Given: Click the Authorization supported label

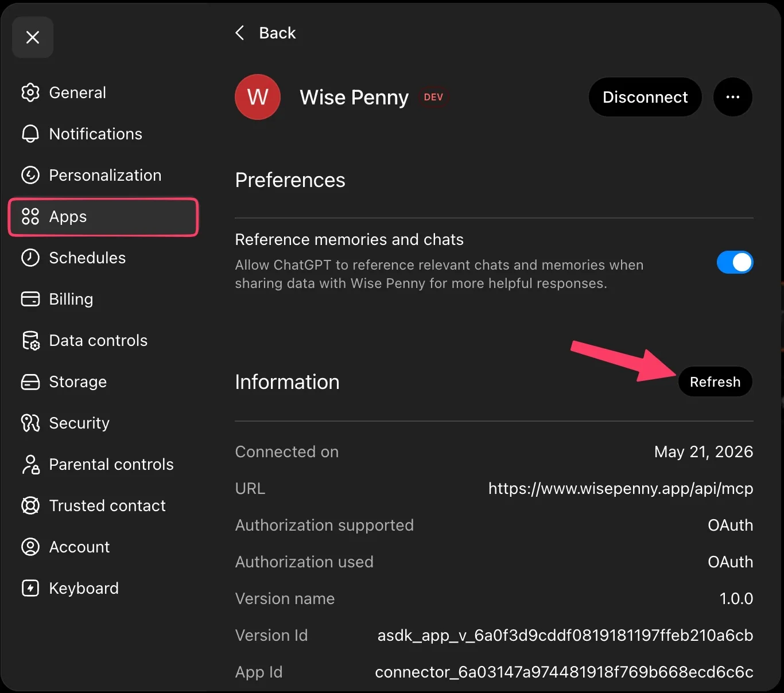Looking at the screenshot, I should (x=324, y=525).
